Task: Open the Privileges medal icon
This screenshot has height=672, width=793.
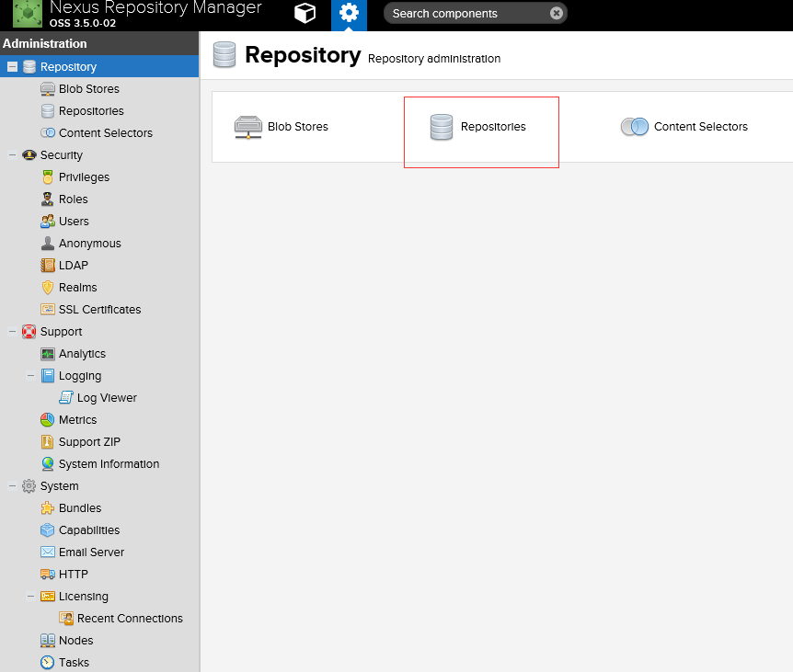Action: pyautogui.click(x=48, y=177)
